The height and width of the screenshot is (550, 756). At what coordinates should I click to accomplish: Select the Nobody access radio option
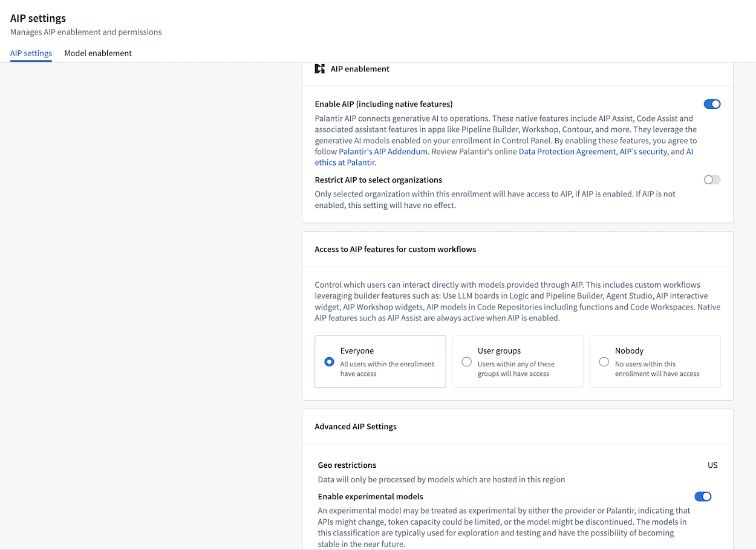604,362
